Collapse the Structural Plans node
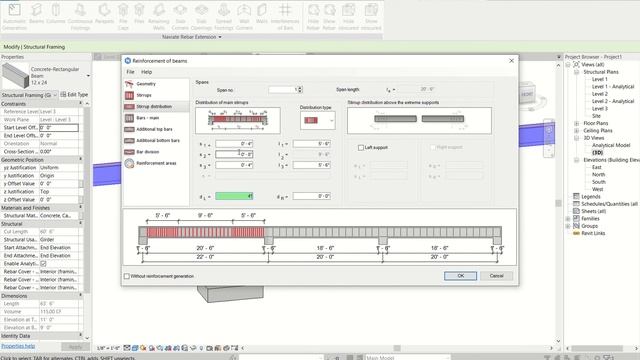The image size is (640, 360). point(576,72)
